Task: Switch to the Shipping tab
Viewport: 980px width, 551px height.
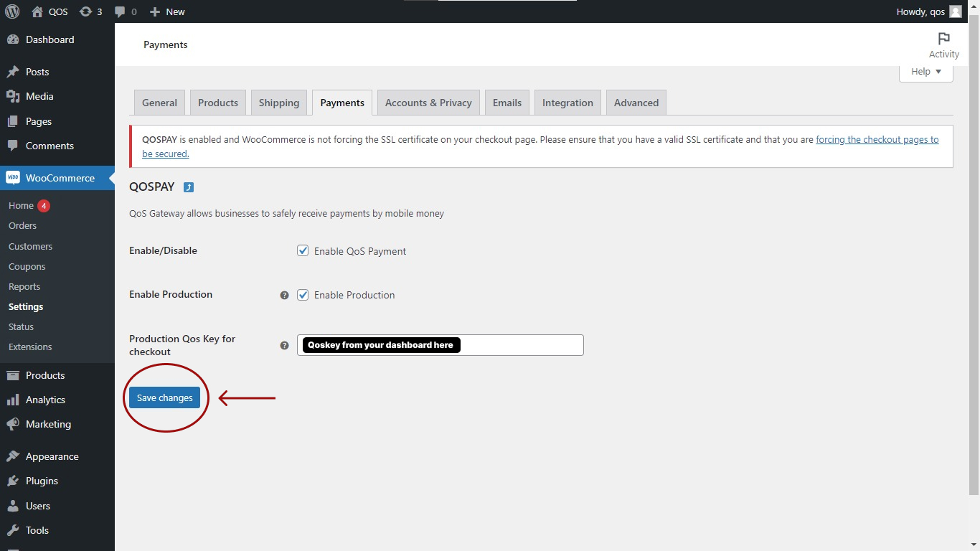Action: tap(278, 103)
